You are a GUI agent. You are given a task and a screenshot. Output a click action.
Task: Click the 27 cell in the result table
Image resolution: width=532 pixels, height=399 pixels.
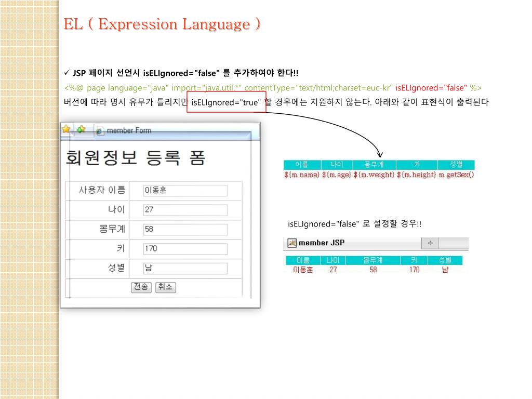coord(333,270)
